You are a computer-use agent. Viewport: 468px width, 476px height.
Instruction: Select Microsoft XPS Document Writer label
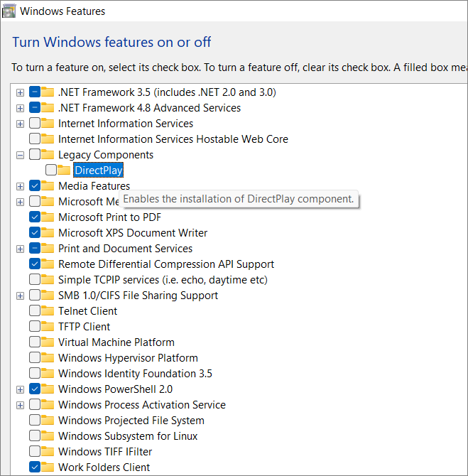coord(133,233)
